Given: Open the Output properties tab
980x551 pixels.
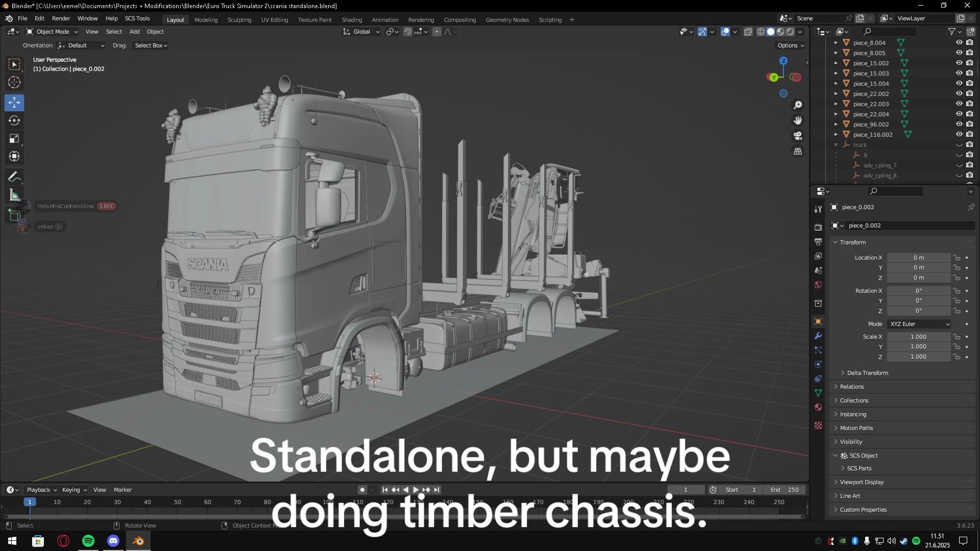Looking at the screenshot, I should (818, 241).
